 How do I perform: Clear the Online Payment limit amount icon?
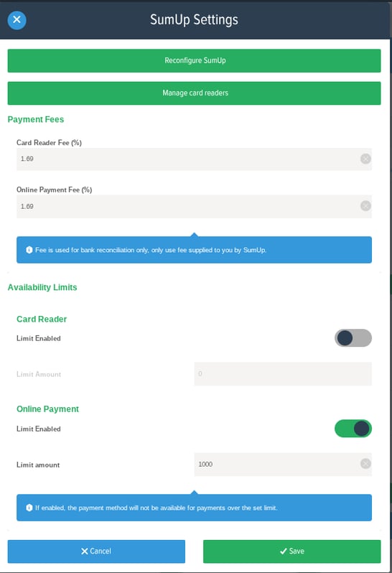[365, 464]
